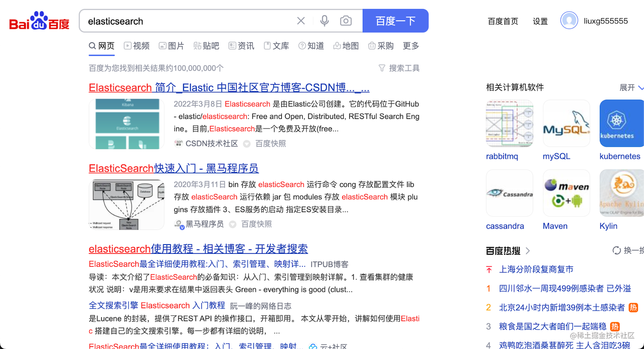Viewport: 644px width, 349px height.
Task: Click the kubernetes logo thumbnail
Action: click(x=622, y=123)
